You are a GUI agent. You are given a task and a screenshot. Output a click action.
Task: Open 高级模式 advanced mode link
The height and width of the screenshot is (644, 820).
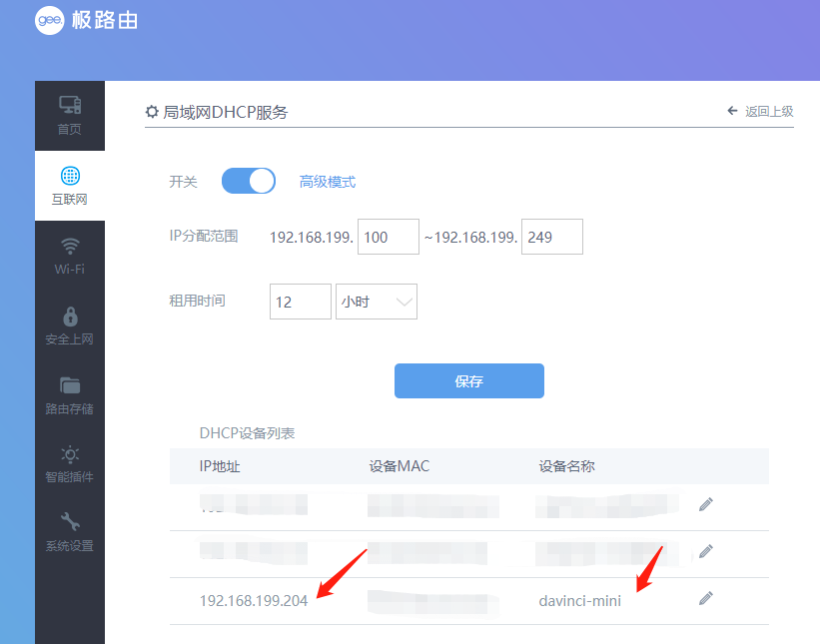click(328, 182)
